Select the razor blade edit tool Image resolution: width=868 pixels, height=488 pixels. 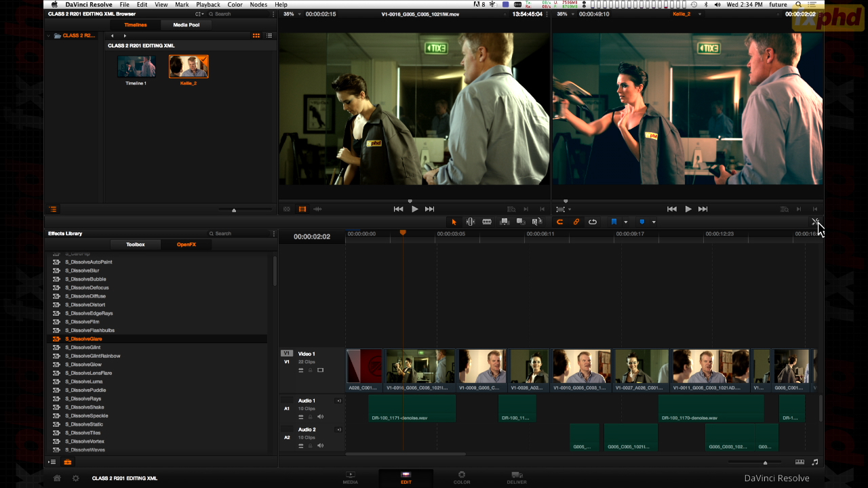point(486,222)
